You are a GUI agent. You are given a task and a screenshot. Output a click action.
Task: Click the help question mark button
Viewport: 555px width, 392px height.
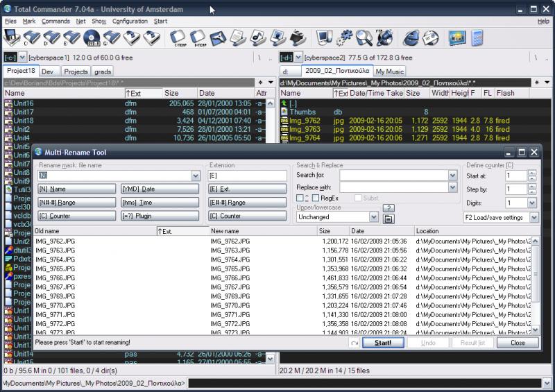coord(388,208)
